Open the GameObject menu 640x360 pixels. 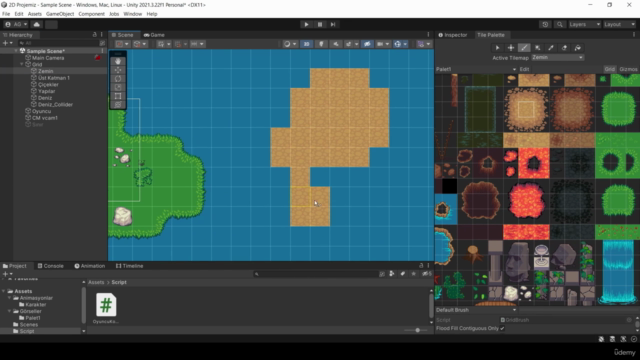click(60, 14)
